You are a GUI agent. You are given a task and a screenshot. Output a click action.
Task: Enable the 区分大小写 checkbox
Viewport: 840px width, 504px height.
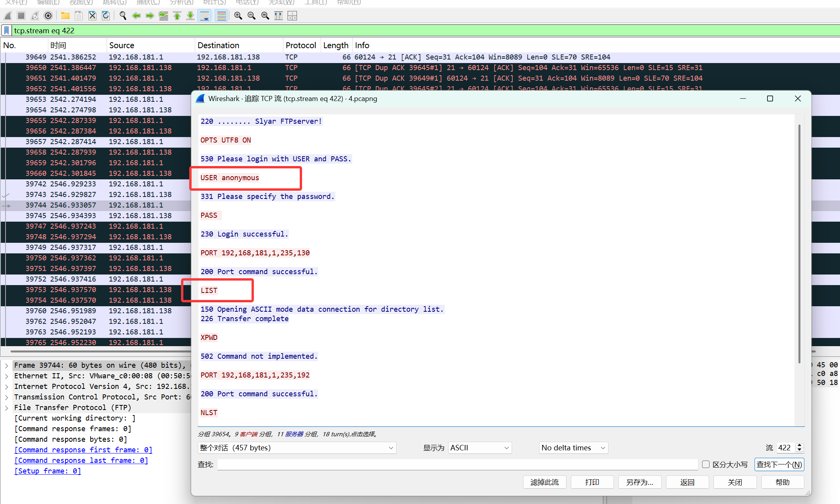coord(706,464)
